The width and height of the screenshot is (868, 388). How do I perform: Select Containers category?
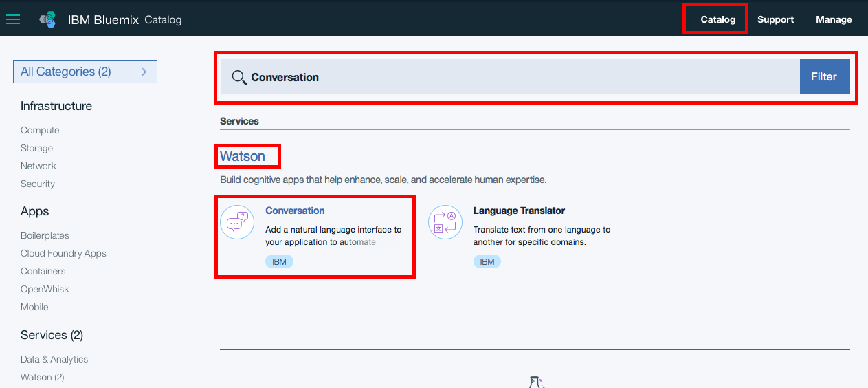(43, 271)
